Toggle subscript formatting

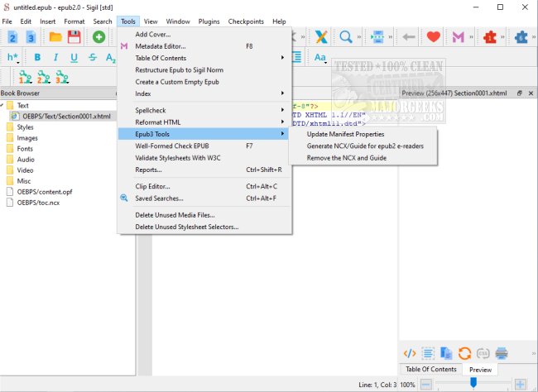pyautogui.click(x=110, y=58)
